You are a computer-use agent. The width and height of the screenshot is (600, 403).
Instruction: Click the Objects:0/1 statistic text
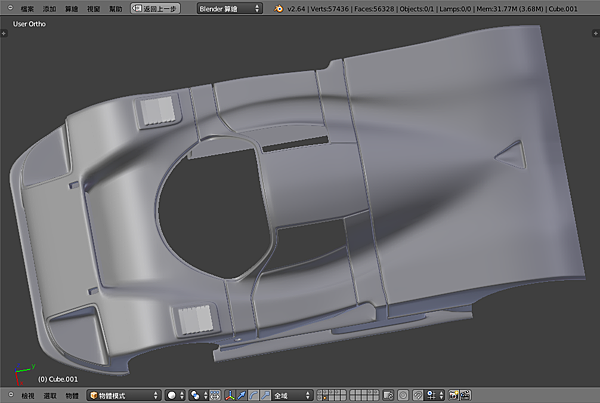417,8
